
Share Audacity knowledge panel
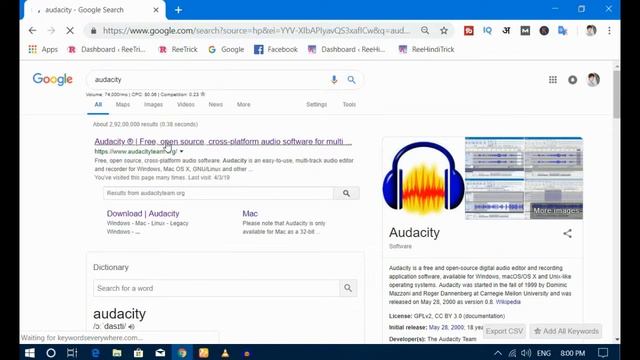pyautogui.click(x=567, y=233)
